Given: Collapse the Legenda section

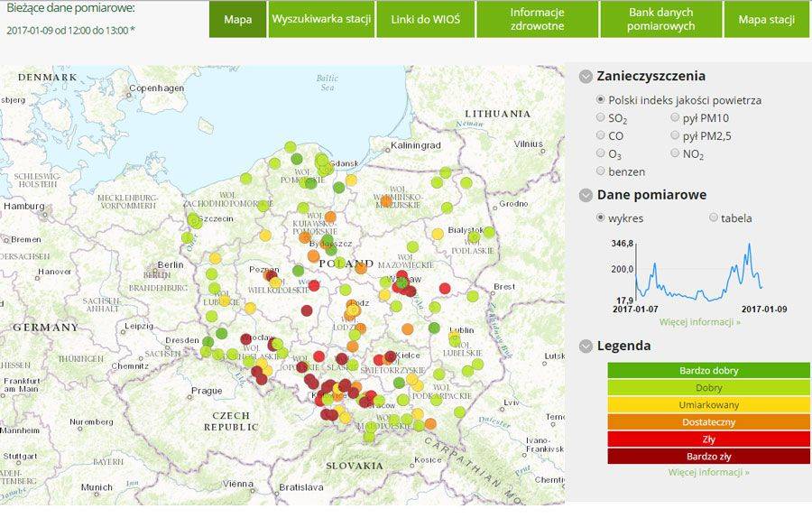Looking at the screenshot, I should [586, 346].
